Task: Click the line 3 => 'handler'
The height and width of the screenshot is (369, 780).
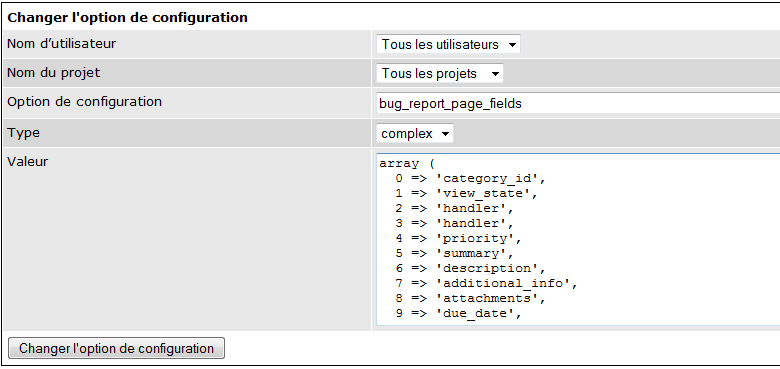Action: click(455, 223)
